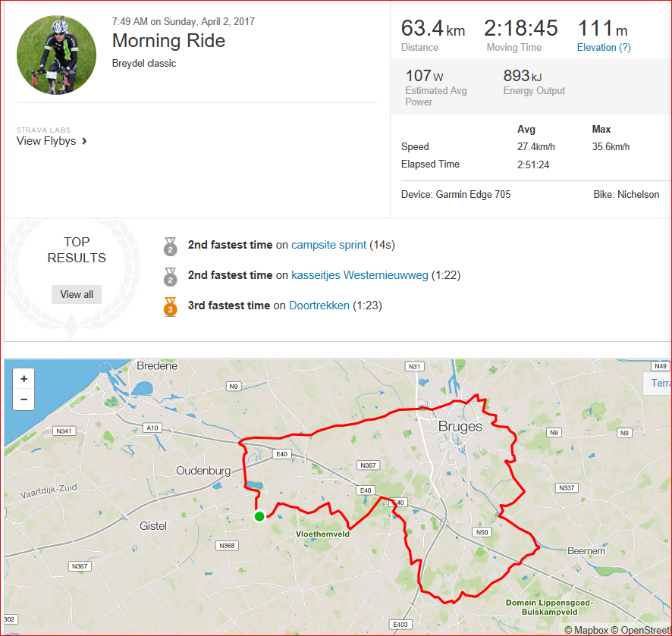672x636 pixels.
Task: Click the silver medal icon beside campsite sprint
Action: click(171, 246)
